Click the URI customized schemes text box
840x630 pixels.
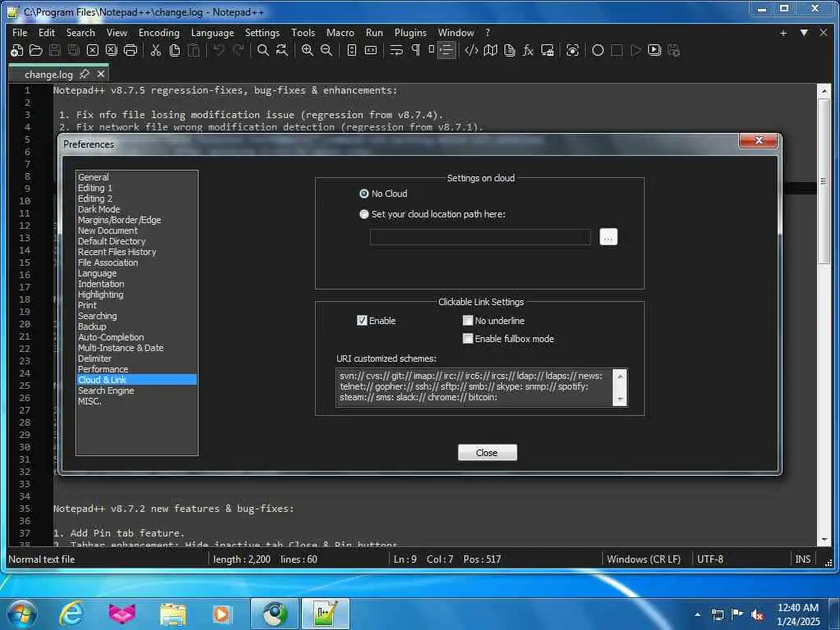pyautogui.click(x=475, y=387)
